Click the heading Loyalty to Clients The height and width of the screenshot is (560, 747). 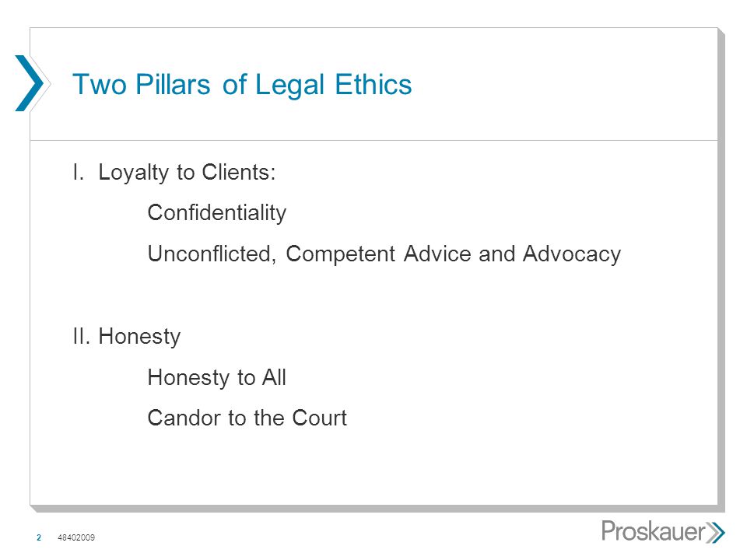(187, 173)
